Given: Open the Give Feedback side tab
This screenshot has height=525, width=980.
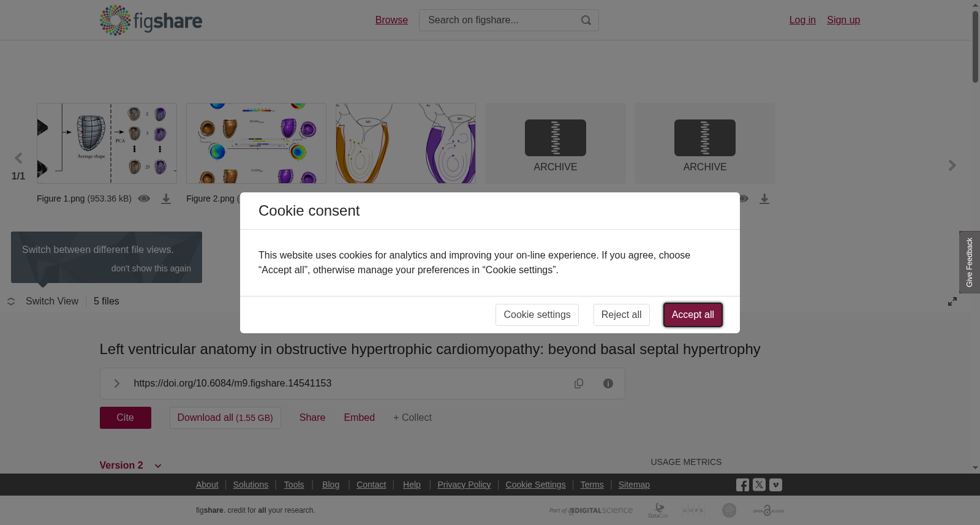Looking at the screenshot, I should (970, 262).
